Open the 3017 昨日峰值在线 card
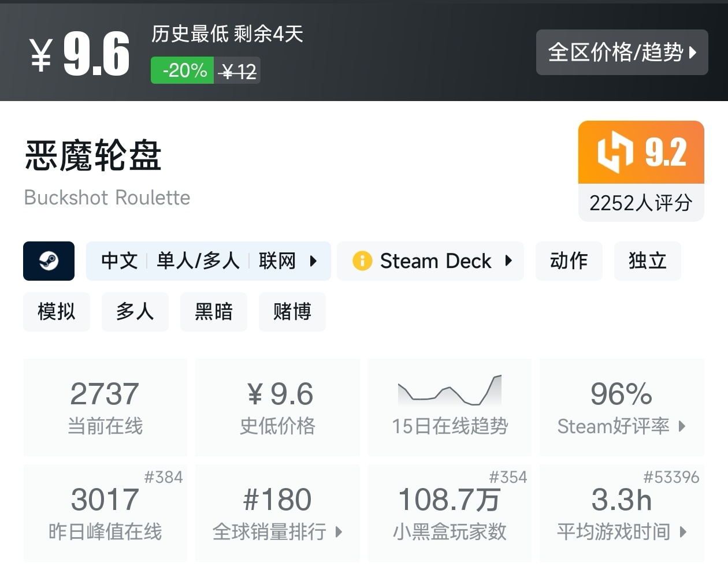Viewport: 728px width, 566px height. 105,513
